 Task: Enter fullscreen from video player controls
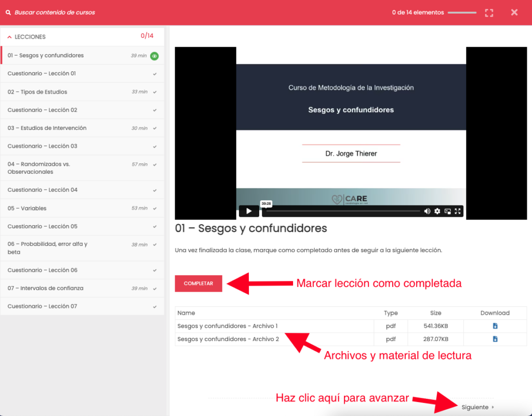[458, 211]
